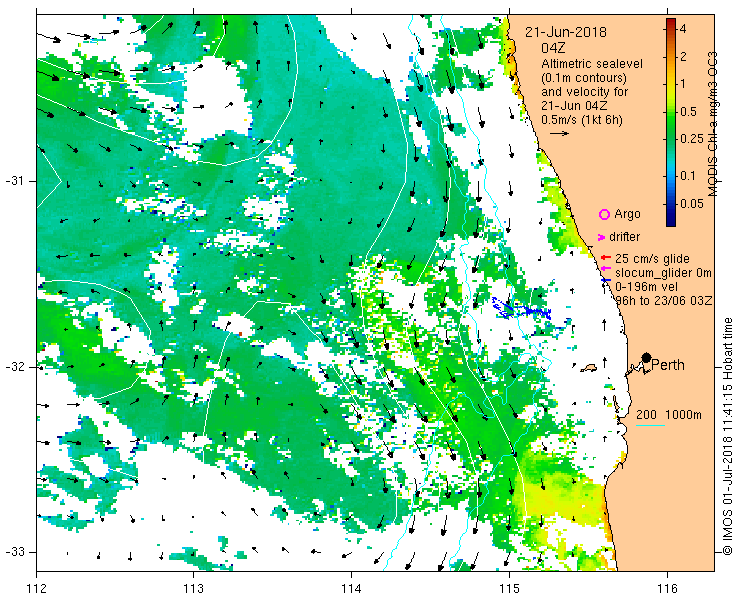The height and width of the screenshot is (600, 740).
Task: Click the 'Altimetric sealevel' text line
Action: click(x=592, y=63)
